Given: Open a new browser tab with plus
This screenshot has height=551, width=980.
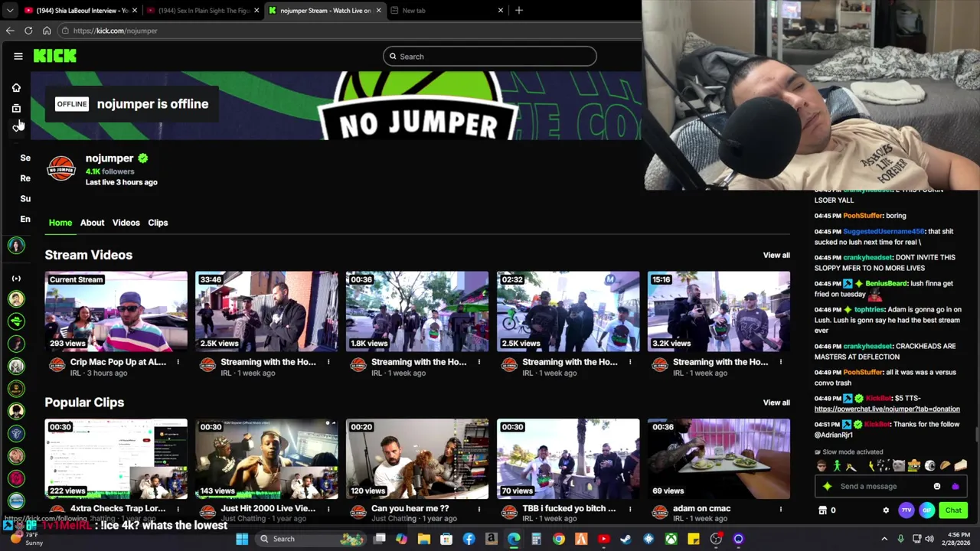Looking at the screenshot, I should click(x=519, y=10).
